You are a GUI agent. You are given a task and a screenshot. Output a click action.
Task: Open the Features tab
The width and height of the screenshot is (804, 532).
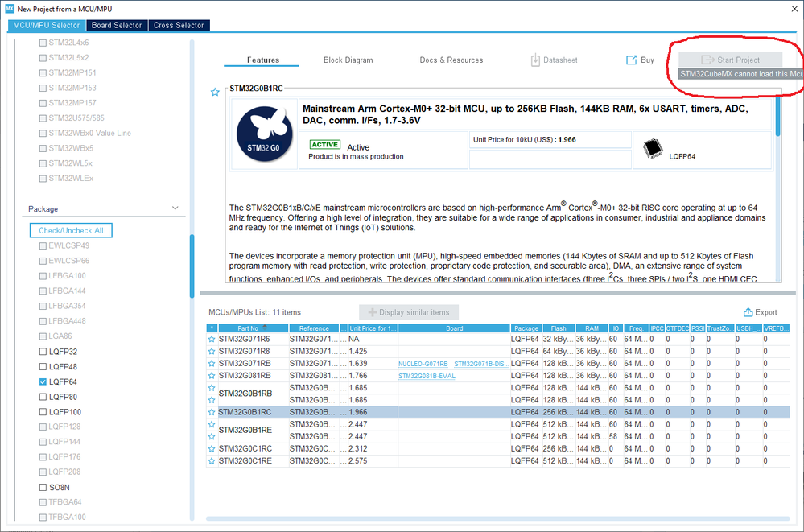click(262, 60)
